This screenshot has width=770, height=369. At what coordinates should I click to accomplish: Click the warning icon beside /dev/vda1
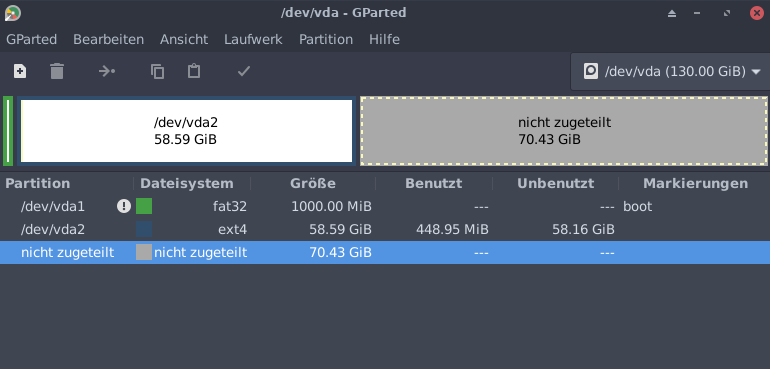(124, 206)
